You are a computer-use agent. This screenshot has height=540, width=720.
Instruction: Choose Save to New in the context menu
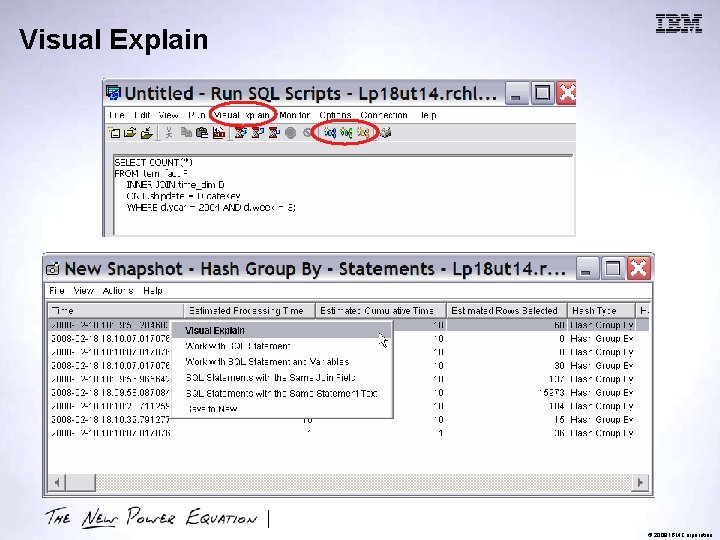[x=281, y=409]
